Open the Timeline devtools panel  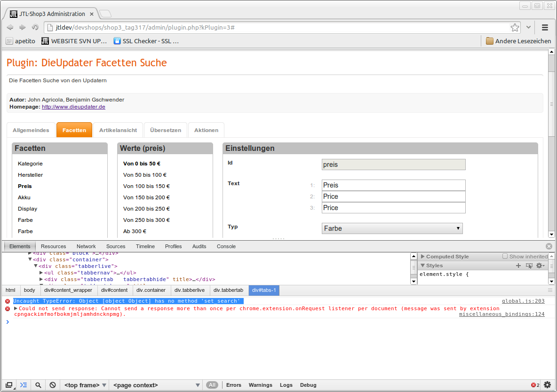click(145, 246)
